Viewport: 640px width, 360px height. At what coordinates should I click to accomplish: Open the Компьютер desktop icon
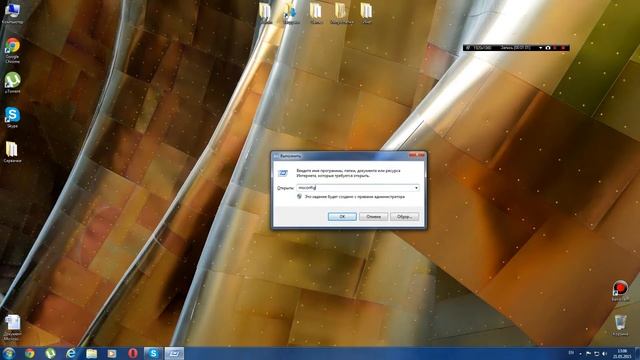pyautogui.click(x=12, y=13)
